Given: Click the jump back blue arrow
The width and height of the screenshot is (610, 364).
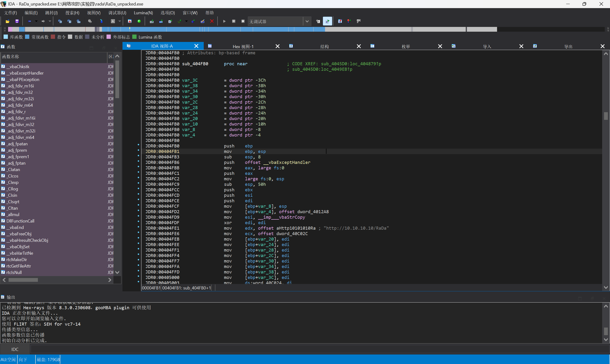Looking at the screenshot, I should (x=30, y=21).
